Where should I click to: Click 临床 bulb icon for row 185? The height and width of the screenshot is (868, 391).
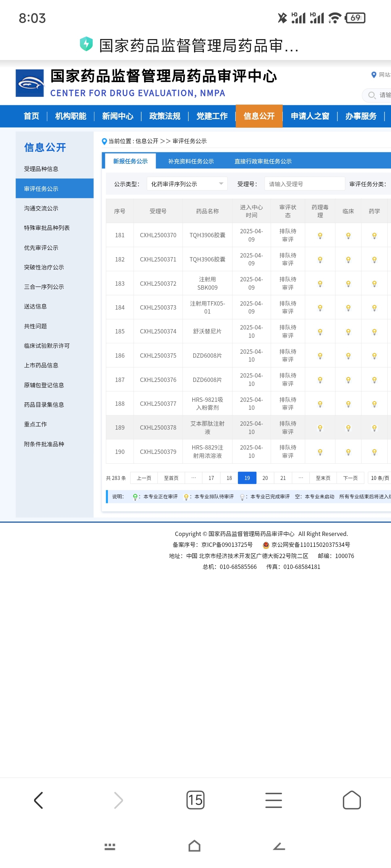tap(348, 332)
